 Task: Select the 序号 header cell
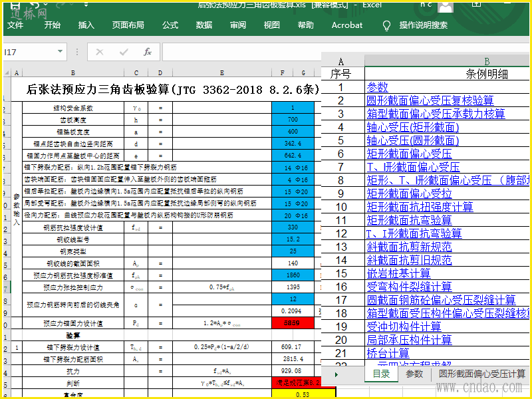click(341, 74)
